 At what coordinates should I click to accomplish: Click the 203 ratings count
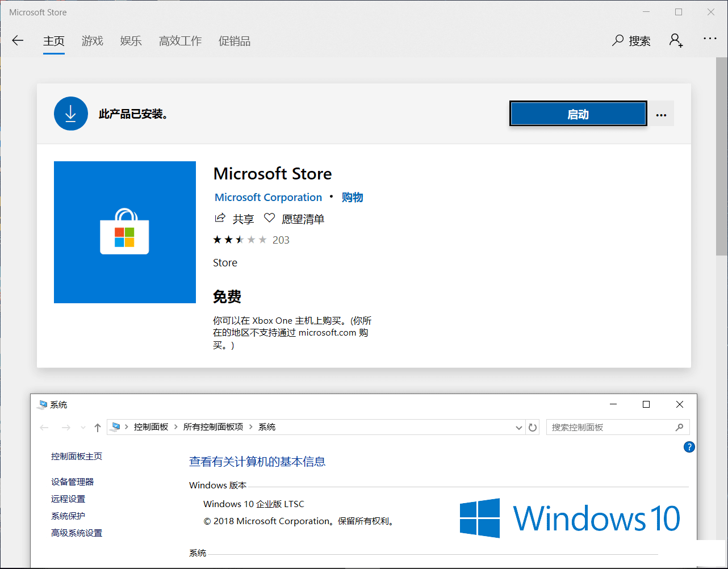281,240
